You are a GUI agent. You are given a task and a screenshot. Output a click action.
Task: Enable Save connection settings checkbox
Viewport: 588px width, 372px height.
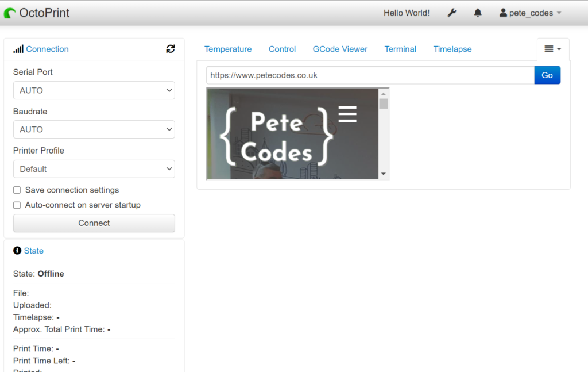(x=17, y=190)
